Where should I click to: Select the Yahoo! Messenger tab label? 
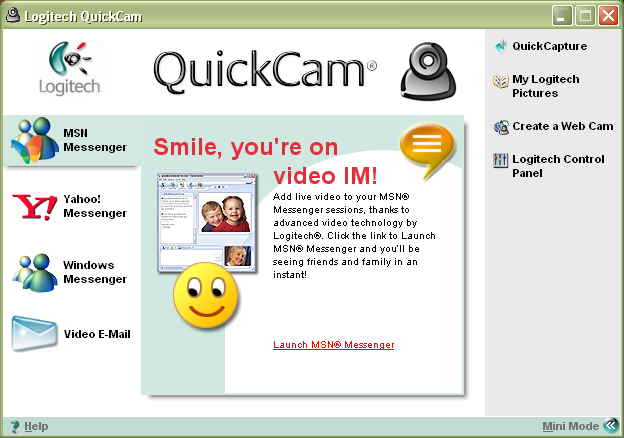click(x=94, y=206)
